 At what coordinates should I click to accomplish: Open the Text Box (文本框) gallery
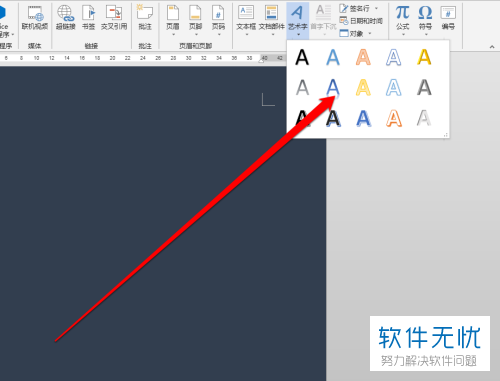point(246,20)
